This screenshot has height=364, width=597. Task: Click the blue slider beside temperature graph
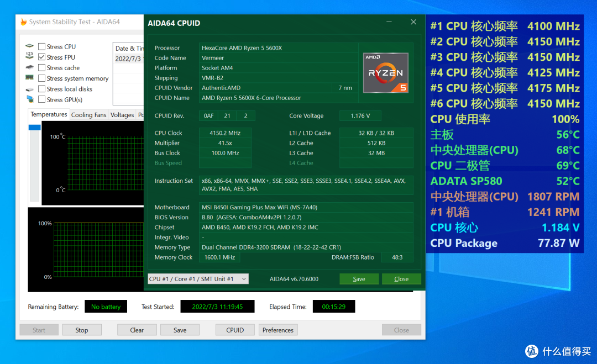[x=34, y=128]
